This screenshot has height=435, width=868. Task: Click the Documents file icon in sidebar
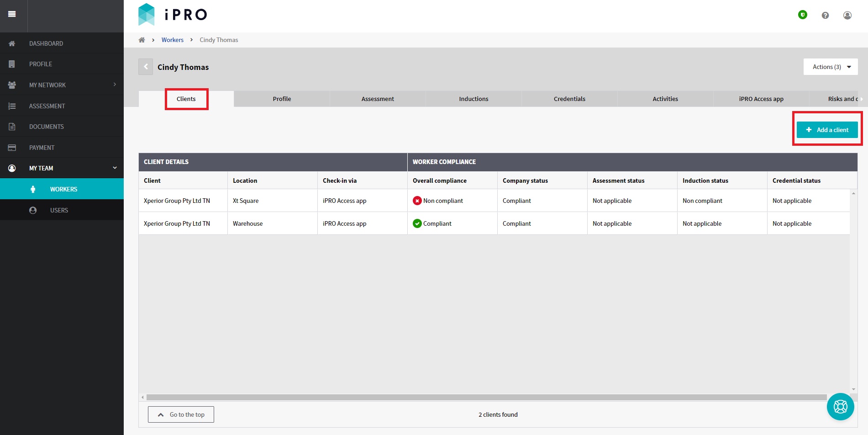tap(12, 127)
